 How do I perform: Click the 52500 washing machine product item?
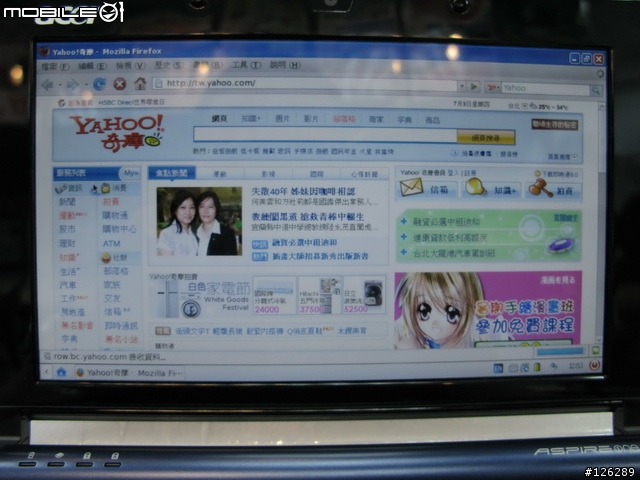[x=364, y=295]
